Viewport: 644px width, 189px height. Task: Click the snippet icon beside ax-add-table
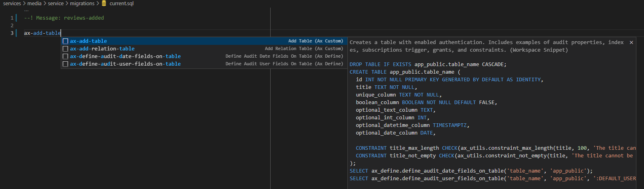[66, 41]
